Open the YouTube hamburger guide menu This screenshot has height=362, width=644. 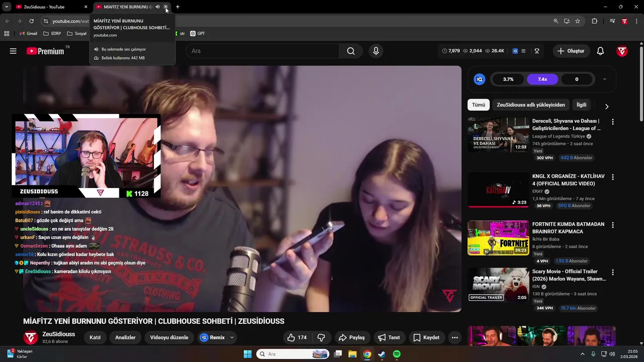[x=13, y=51]
